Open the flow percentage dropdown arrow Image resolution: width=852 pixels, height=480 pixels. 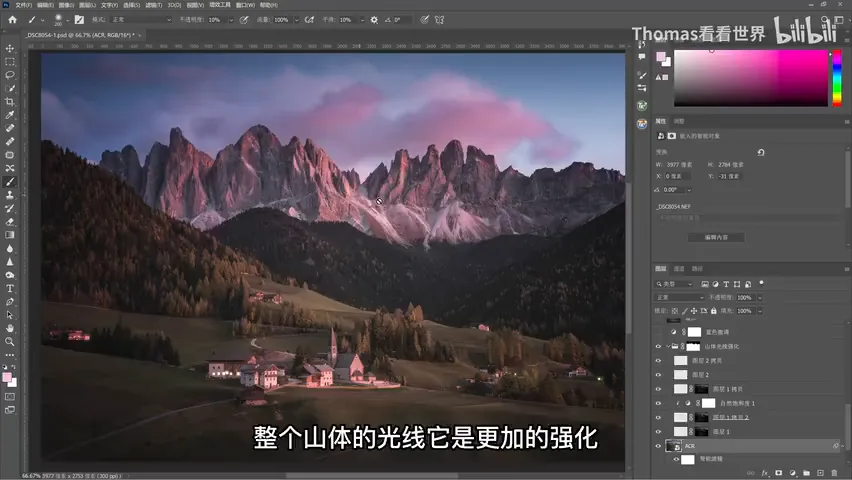297,20
